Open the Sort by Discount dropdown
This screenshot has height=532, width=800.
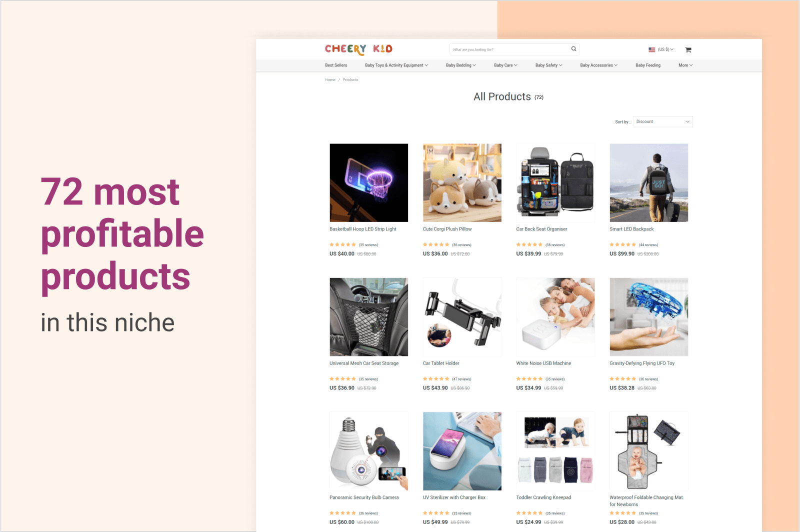[x=663, y=121]
